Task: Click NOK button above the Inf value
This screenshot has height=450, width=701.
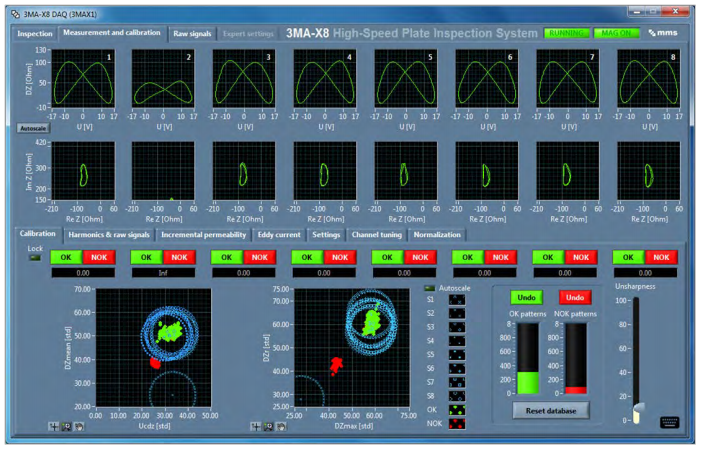Action: (x=179, y=257)
